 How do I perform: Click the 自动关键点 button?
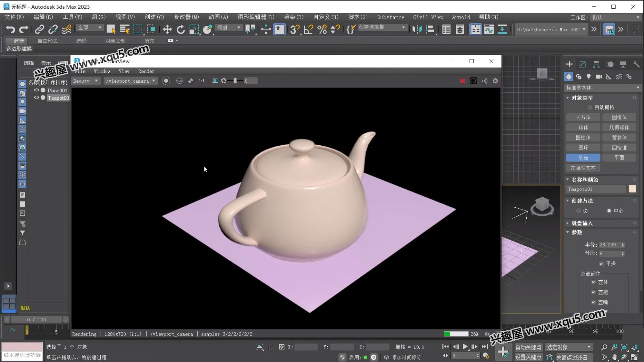click(x=528, y=347)
